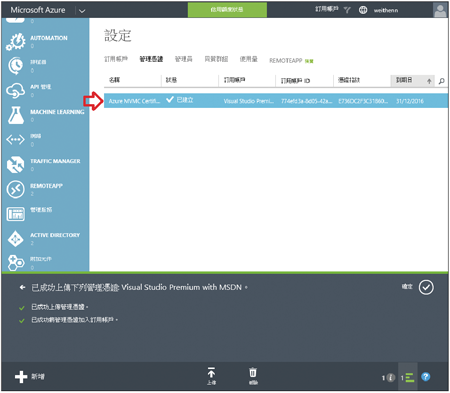Open the help question mark icon

(x=426, y=377)
